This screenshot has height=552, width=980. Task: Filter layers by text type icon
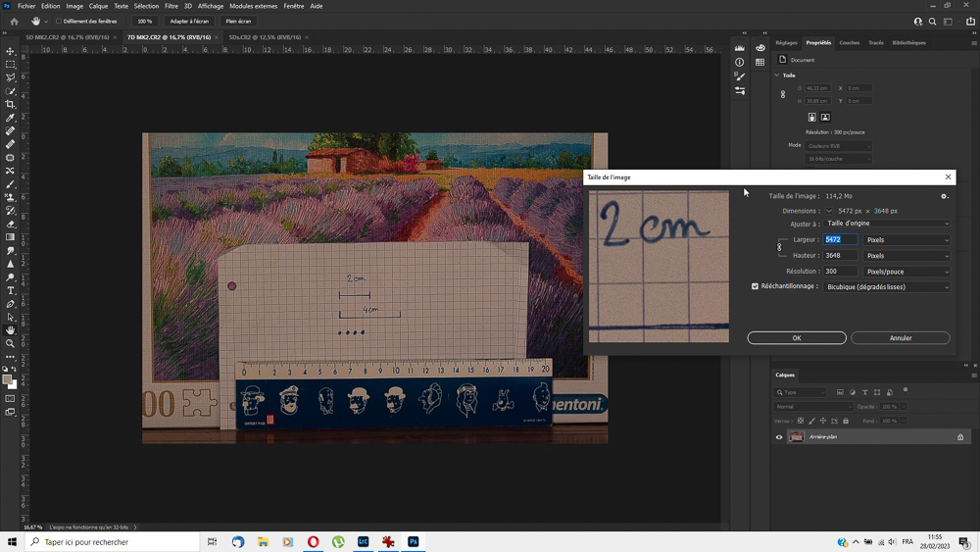865,392
